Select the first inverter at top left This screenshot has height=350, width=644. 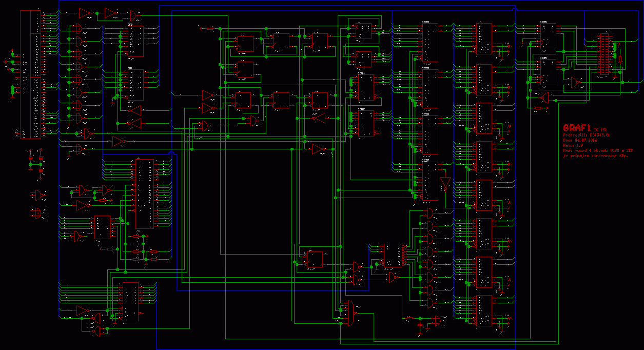(x=85, y=13)
